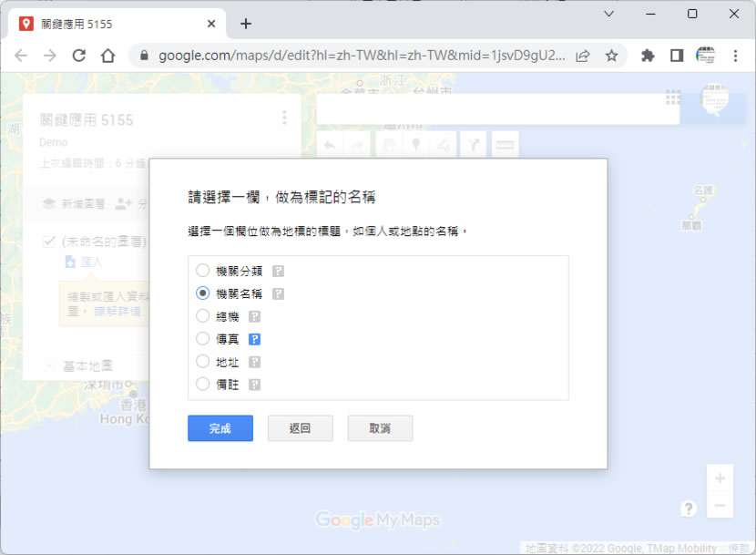Viewport: 756px width, 555px height.
Task: Toggle the 未命名的圖層 layer checkbox
Action: 49,242
